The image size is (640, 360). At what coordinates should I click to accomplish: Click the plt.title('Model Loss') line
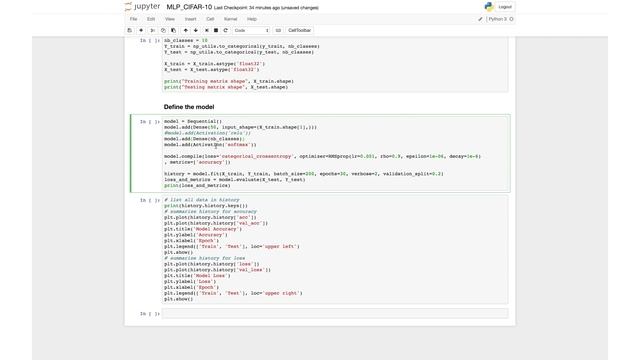197,276
